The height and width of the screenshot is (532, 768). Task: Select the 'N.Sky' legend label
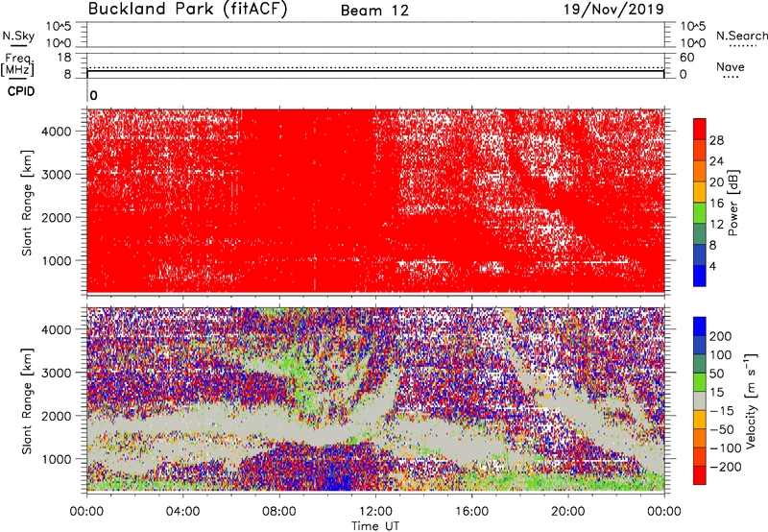pos(18,36)
